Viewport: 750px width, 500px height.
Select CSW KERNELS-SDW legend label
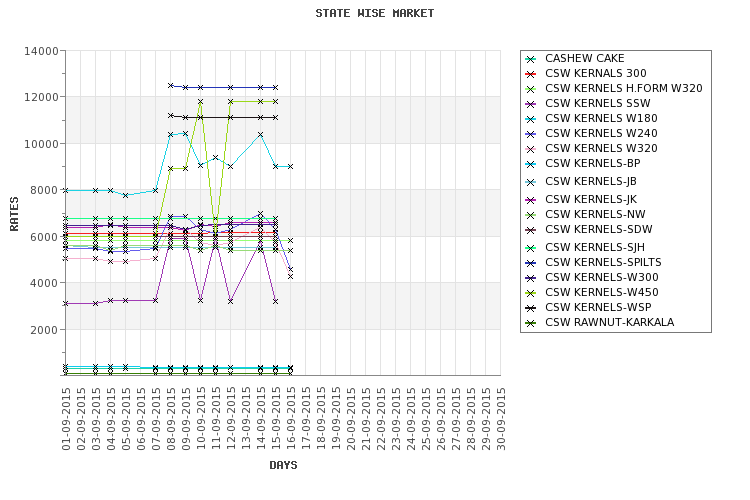coord(598,229)
